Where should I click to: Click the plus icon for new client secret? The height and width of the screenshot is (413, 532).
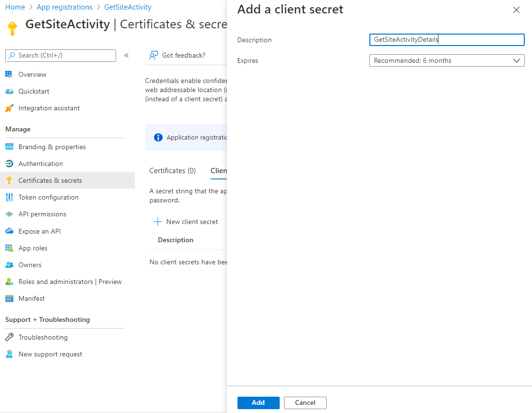click(158, 222)
